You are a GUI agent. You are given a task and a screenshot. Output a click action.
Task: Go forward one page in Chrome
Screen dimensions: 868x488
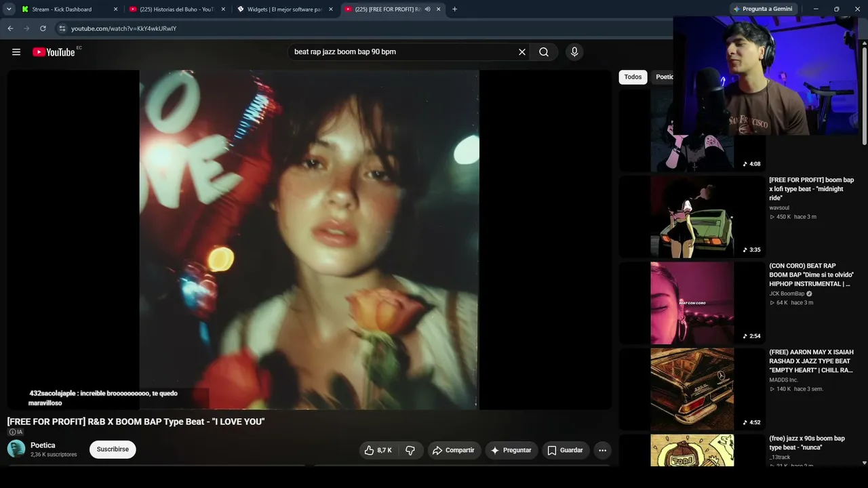[x=26, y=28]
